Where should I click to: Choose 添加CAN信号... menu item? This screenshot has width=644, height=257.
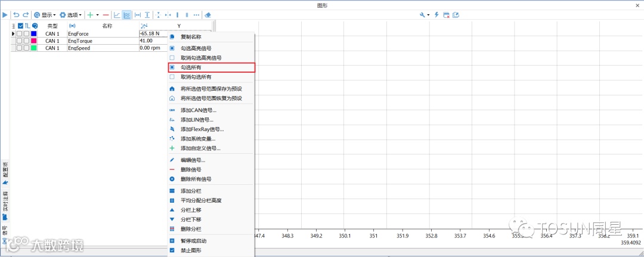211,110
